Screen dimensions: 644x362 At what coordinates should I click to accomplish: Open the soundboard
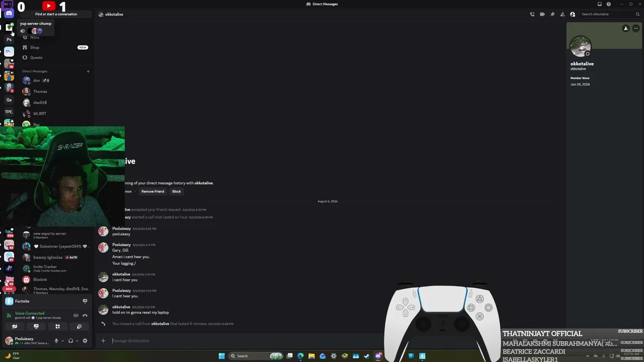[79, 326]
